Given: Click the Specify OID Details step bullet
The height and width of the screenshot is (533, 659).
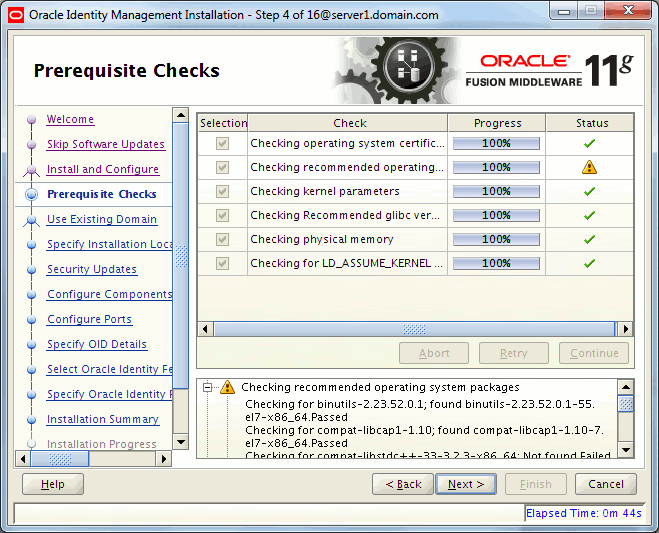Looking at the screenshot, I should pos(32,345).
